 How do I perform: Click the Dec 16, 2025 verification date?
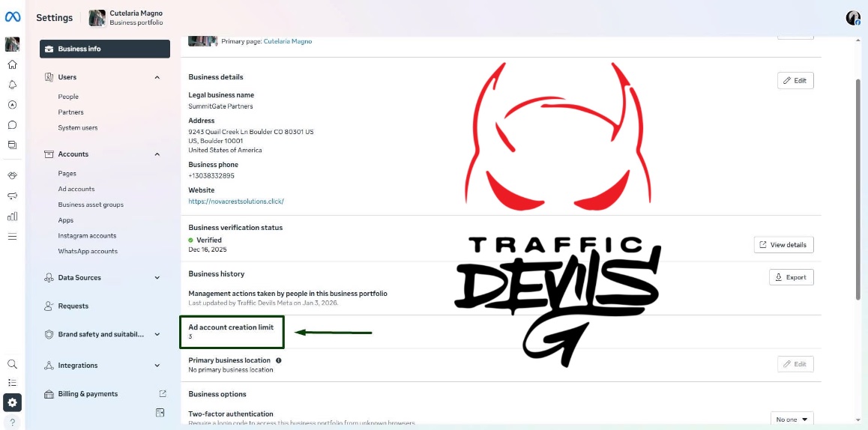tap(208, 249)
